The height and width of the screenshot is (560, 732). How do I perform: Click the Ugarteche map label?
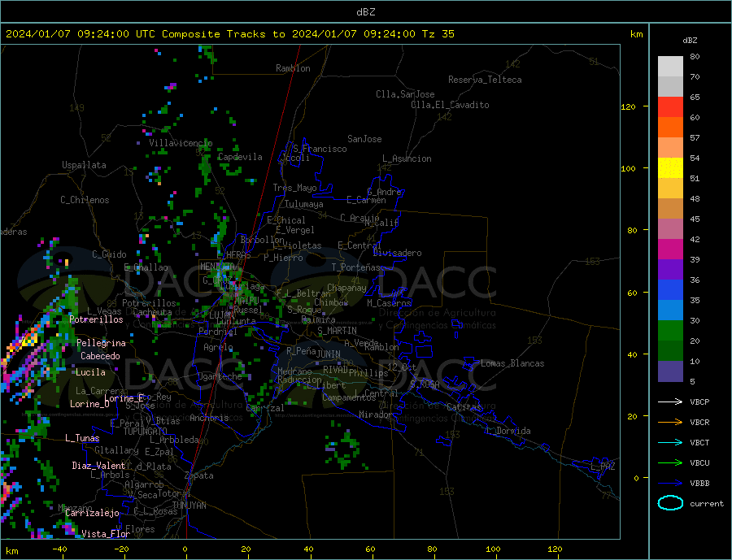click(x=220, y=376)
